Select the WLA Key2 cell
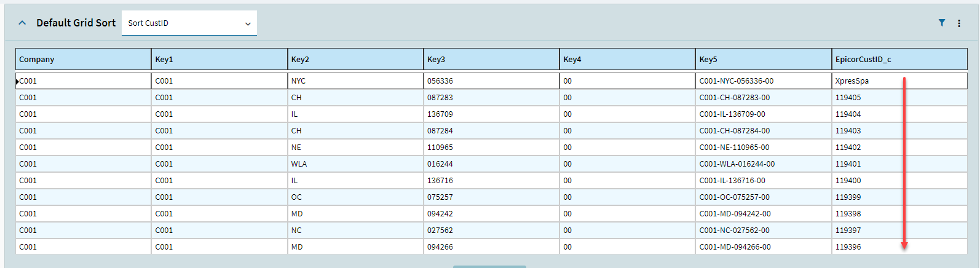 (355, 164)
